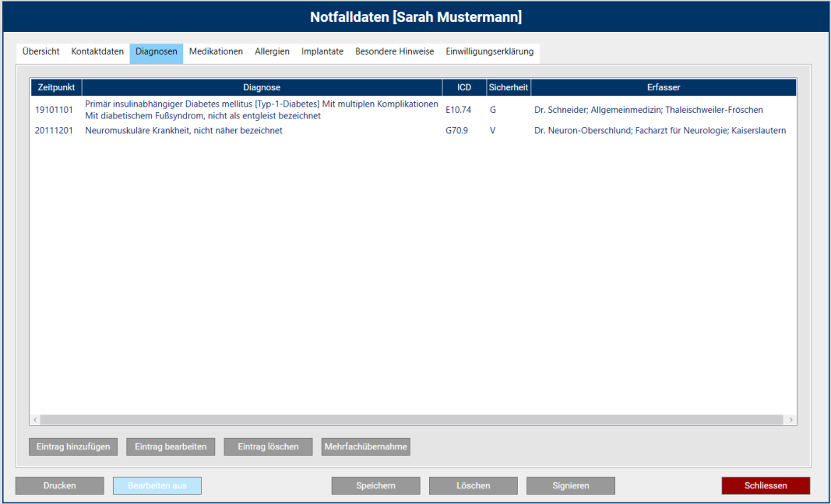Open the Implantate tab
Image resolution: width=831 pixels, height=504 pixels.
point(322,52)
